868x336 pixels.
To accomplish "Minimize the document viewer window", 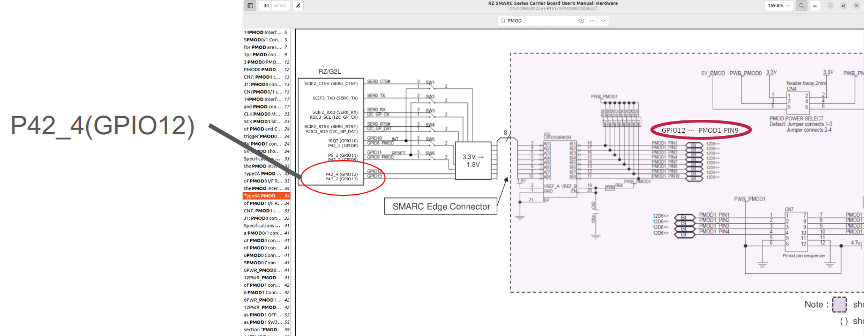I will (830, 5).
